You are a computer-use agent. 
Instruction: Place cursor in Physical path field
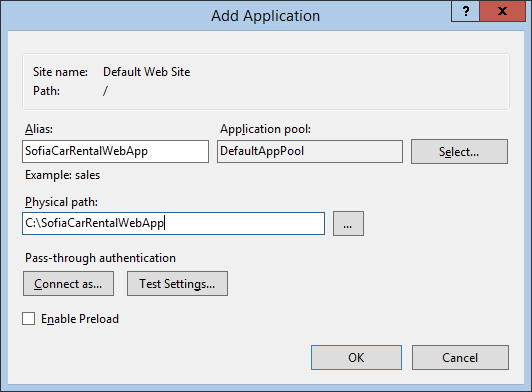173,223
